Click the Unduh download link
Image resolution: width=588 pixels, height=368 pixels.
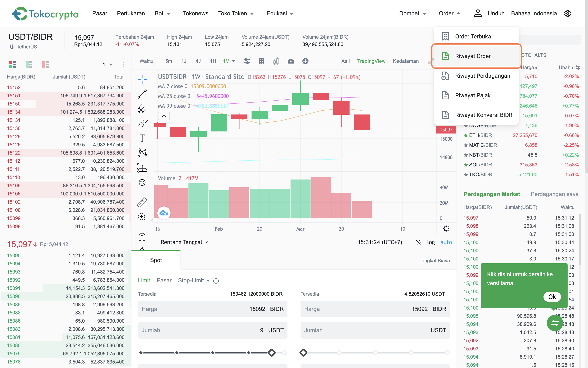[496, 13]
